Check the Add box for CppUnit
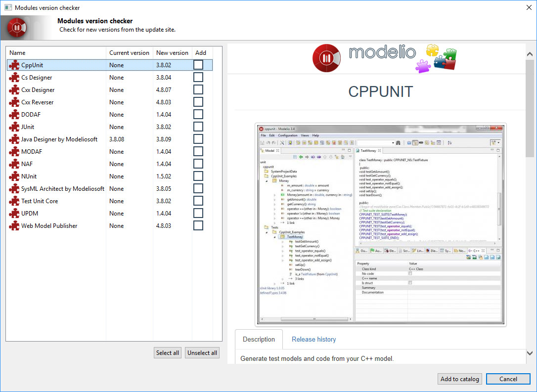The height and width of the screenshot is (392, 537). (x=198, y=65)
